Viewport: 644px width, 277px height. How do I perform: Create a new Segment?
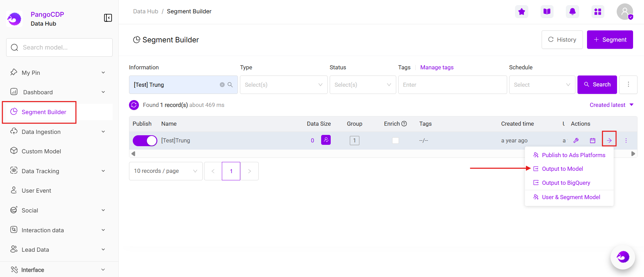[x=610, y=40]
